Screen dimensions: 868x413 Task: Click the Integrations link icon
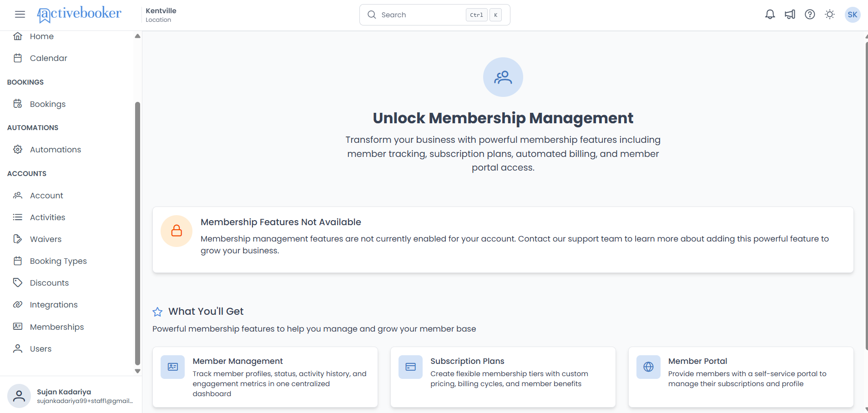click(18, 305)
